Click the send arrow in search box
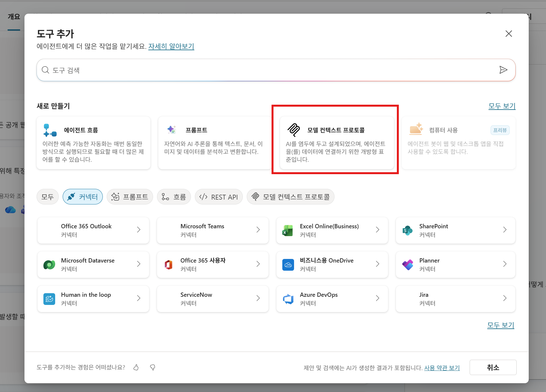 pyautogui.click(x=503, y=70)
